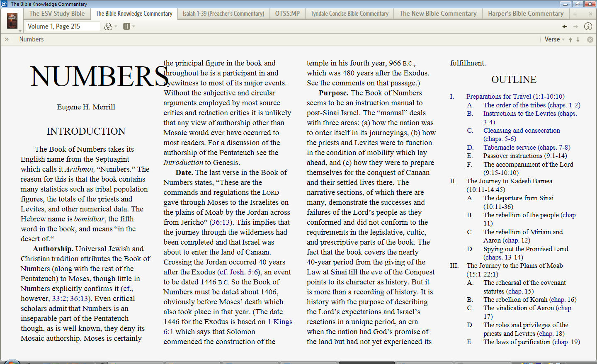Follow the chap. 15 covenant statutes link
This screenshot has height=364, width=597.
pos(520,291)
